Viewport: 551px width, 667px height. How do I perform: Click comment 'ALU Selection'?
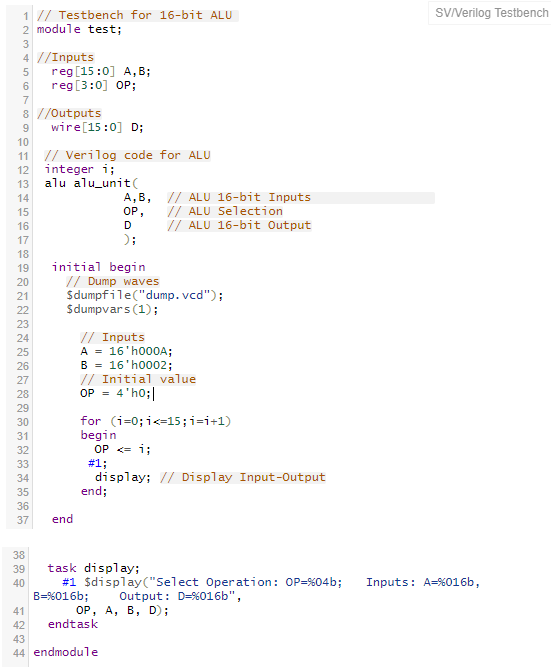click(225, 211)
